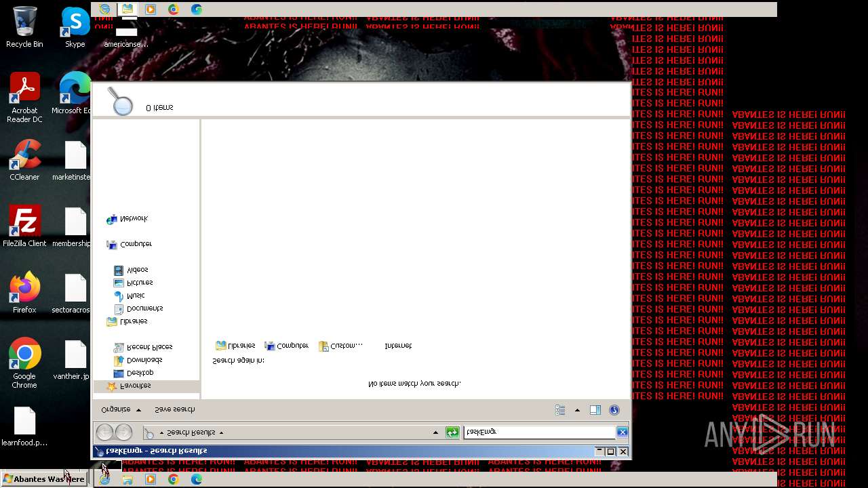Select the membership file icon
868x488 pixels.
coord(73,226)
